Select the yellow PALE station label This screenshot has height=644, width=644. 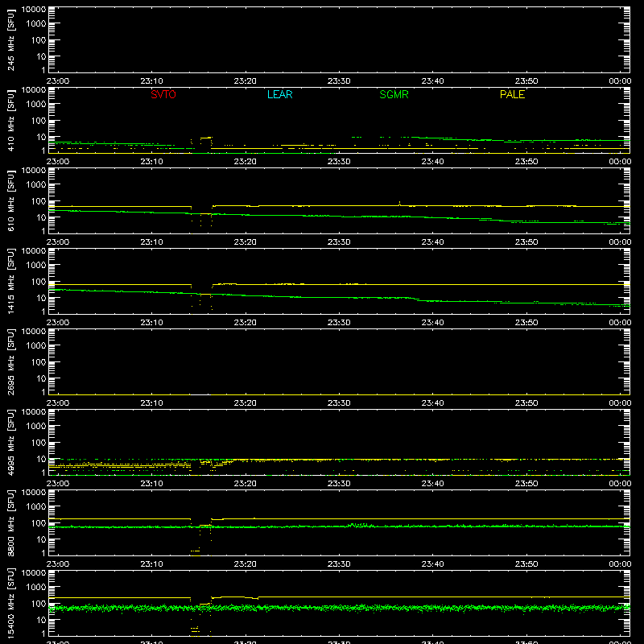(512, 94)
